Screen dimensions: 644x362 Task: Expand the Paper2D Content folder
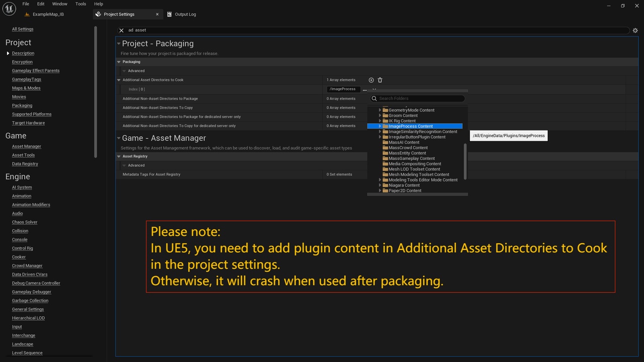pyautogui.click(x=380, y=191)
